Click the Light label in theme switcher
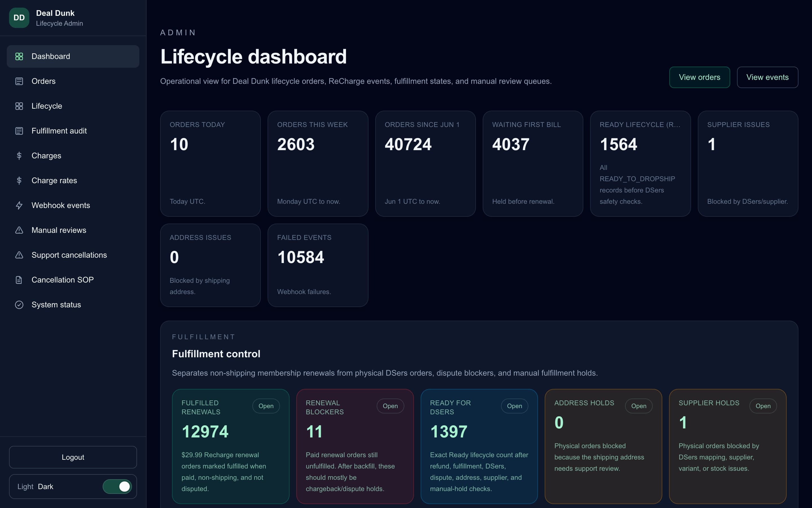Viewport: 812px width, 508px height. (x=25, y=487)
